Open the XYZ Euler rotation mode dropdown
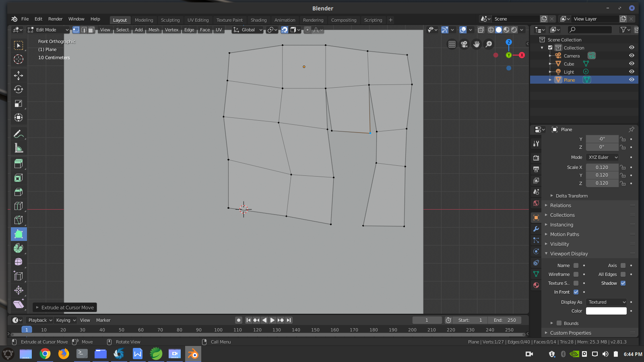 [x=602, y=157]
